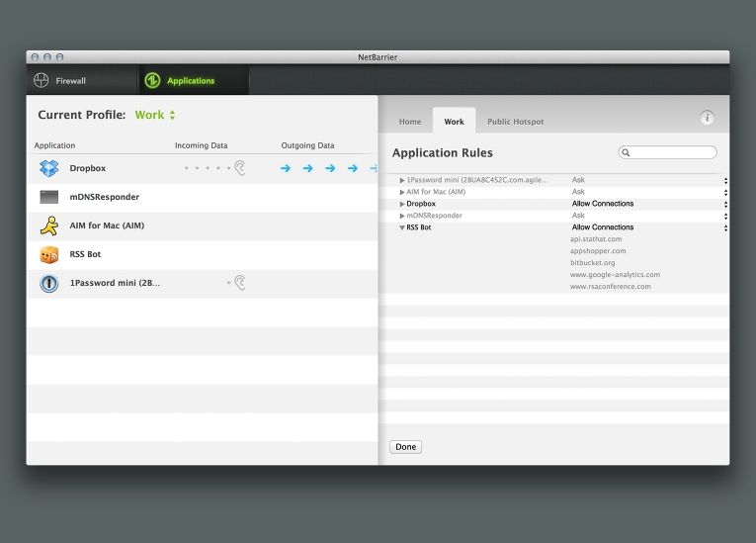
Task: Click the info button in rules panel
Action: (x=707, y=118)
